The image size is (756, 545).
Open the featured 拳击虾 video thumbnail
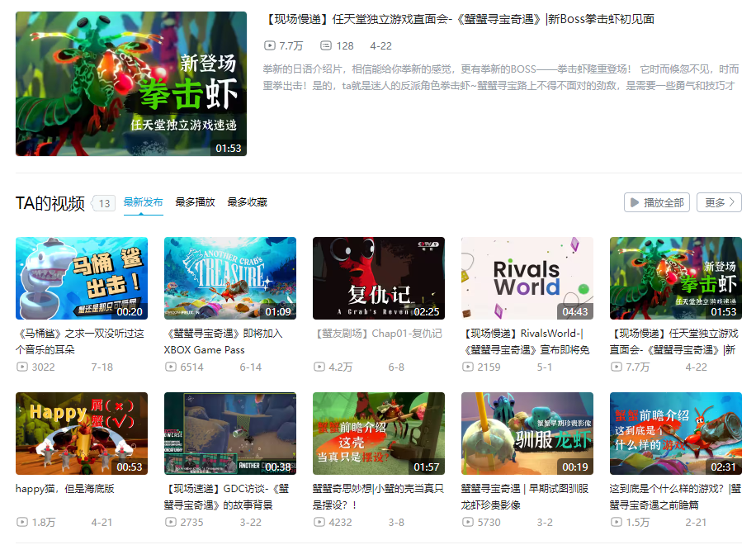131,84
